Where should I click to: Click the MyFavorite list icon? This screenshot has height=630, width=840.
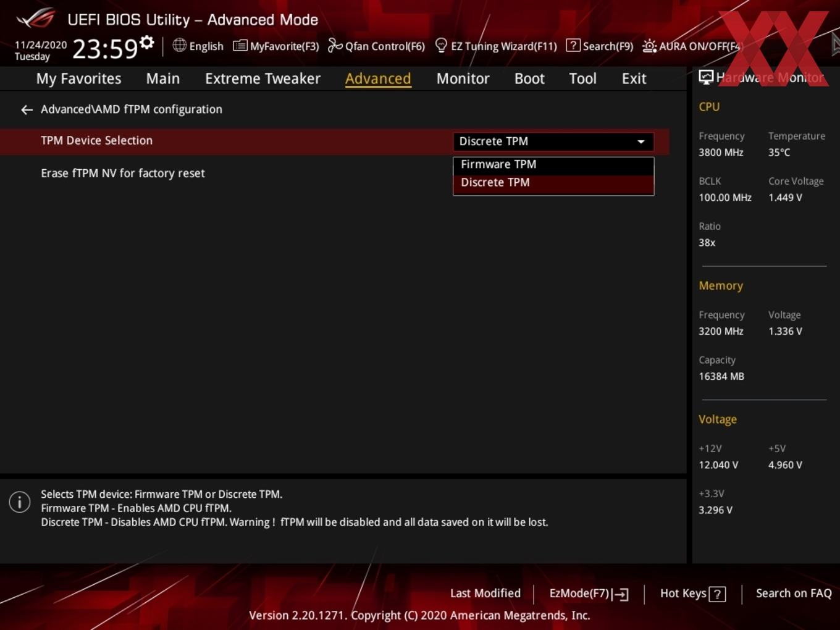click(x=240, y=46)
